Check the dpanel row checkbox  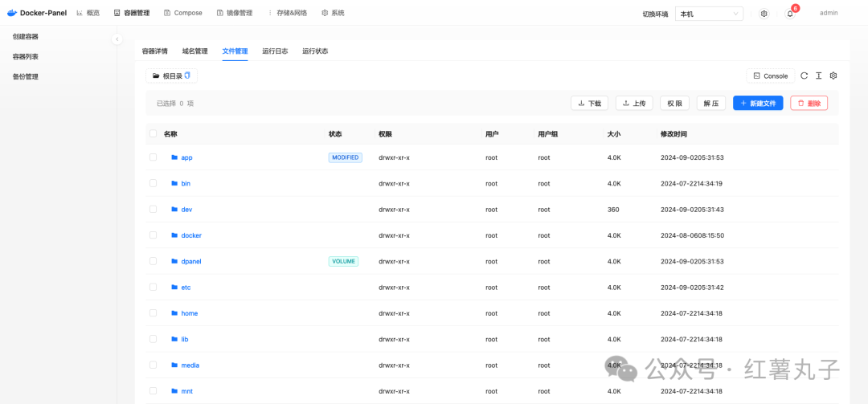[154, 261]
